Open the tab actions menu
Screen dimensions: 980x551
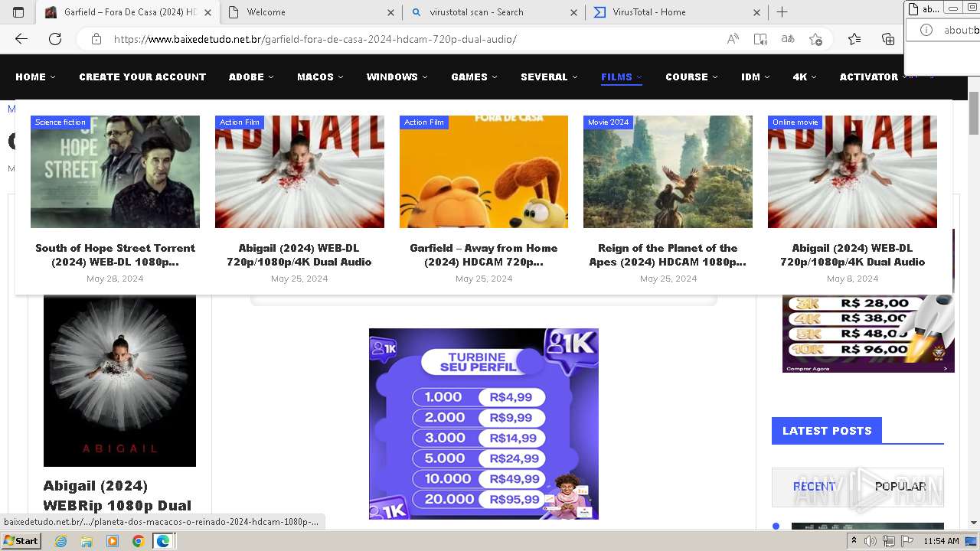click(x=18, y=12)
